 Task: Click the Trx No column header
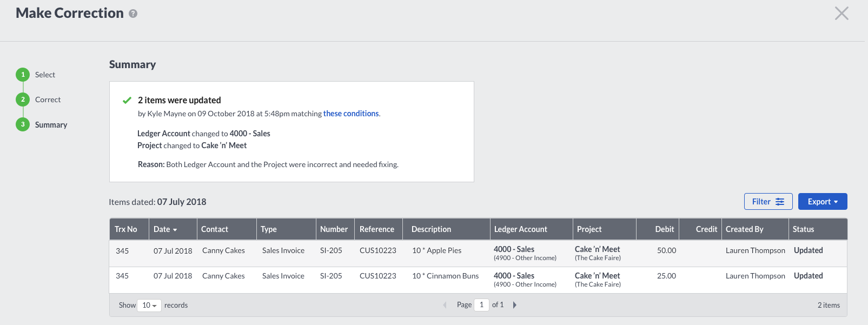click(x=126, y=229)
